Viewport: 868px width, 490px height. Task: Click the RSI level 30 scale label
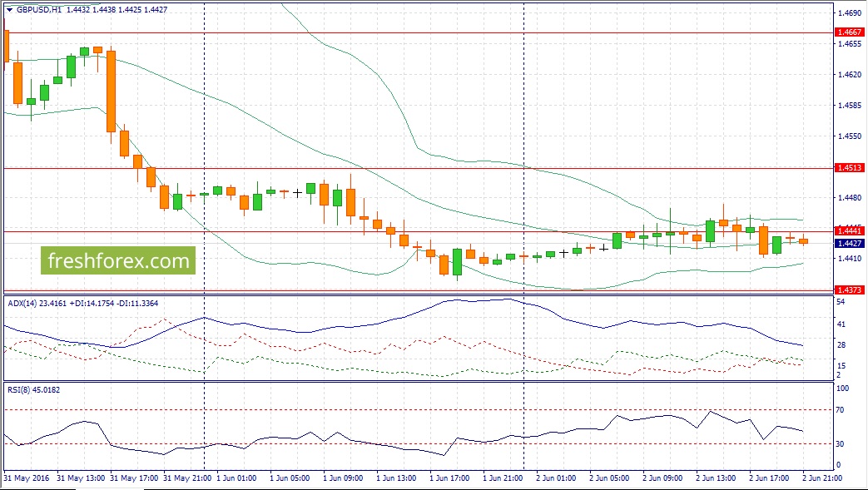click(841, 443)
